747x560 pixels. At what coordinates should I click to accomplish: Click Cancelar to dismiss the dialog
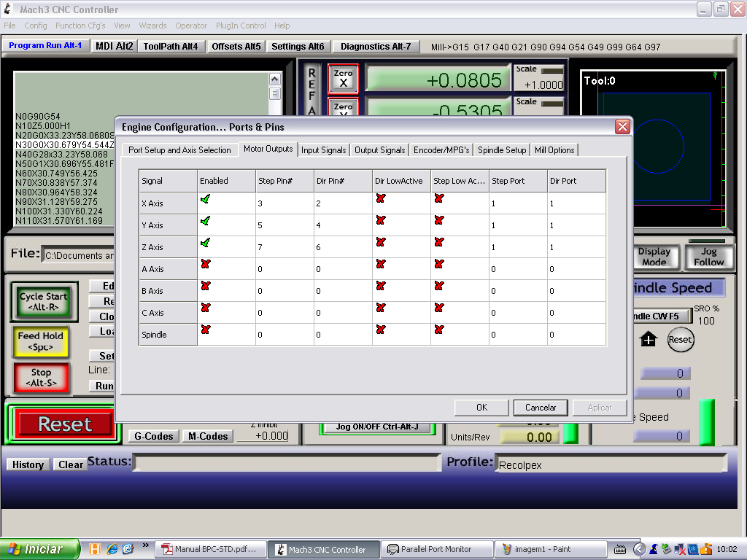(541, 408)
